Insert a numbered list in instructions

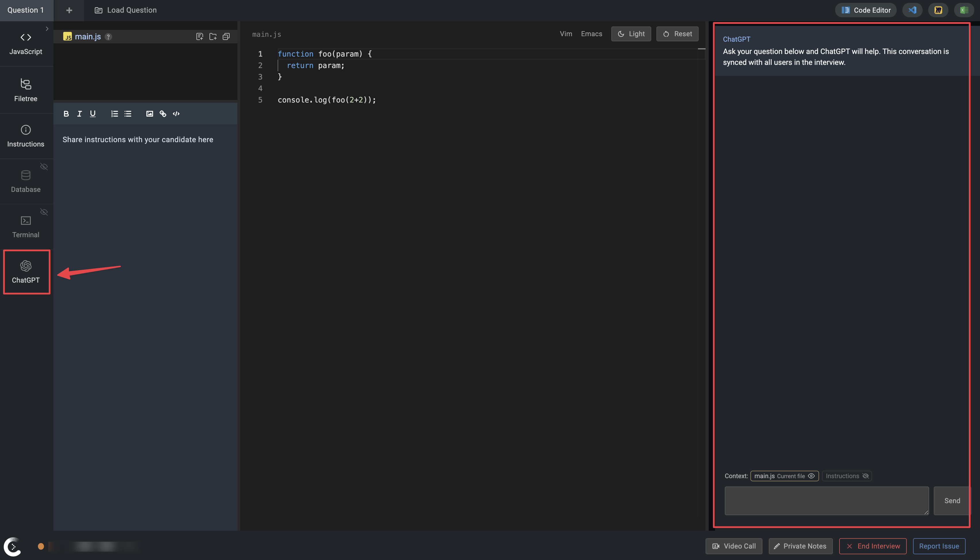(115, 114)
